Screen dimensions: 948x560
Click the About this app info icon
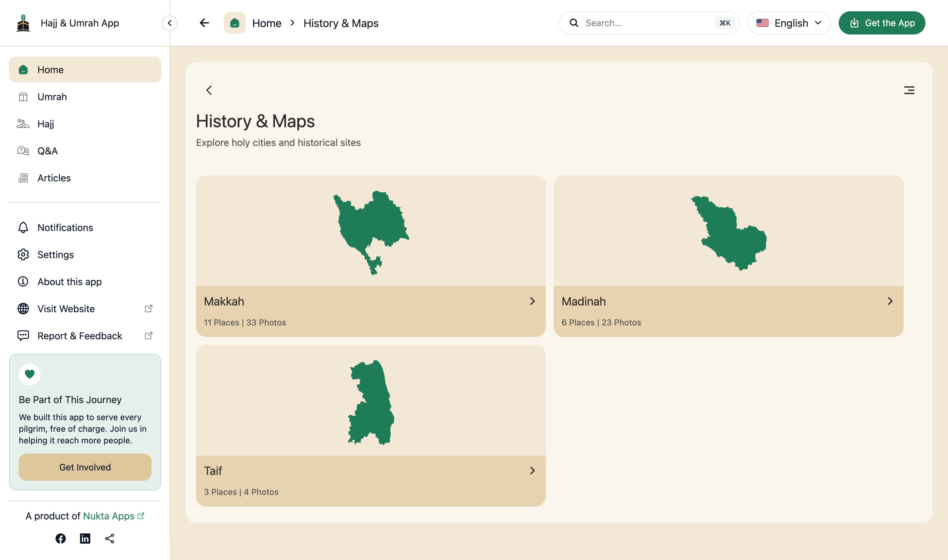click(x=23, y=282)
